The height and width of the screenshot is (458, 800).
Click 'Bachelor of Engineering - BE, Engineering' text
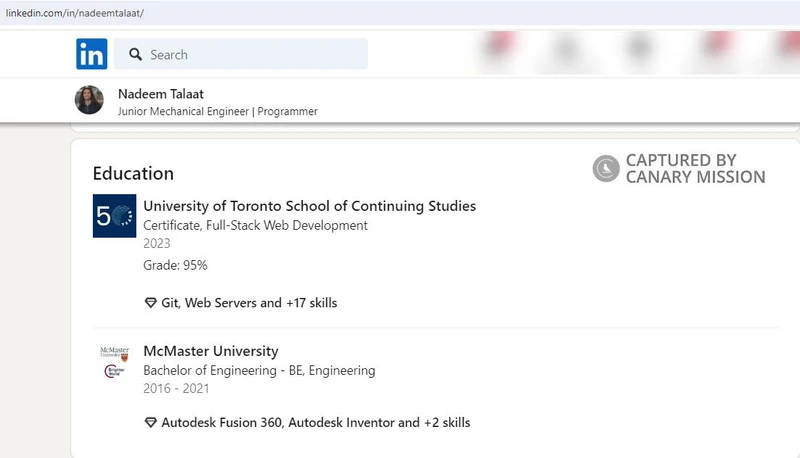[x=259, y=370]
